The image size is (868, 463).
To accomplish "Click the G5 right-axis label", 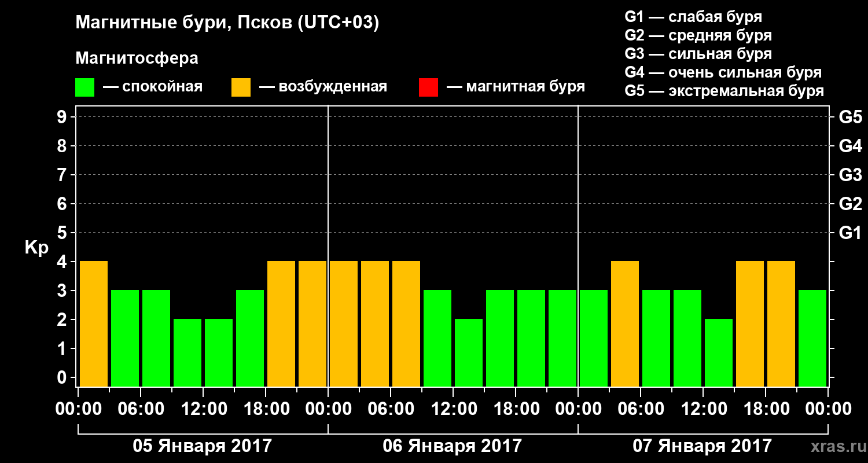I will click(851, 117).
